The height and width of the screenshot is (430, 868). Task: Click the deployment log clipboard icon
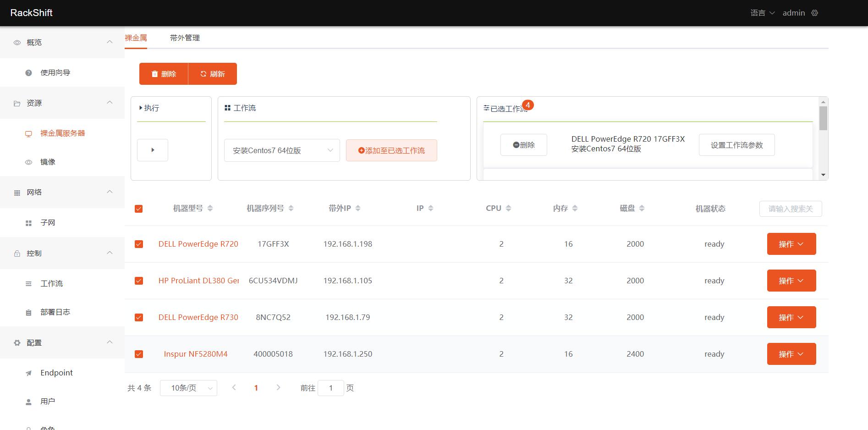(x=28, y=313)
